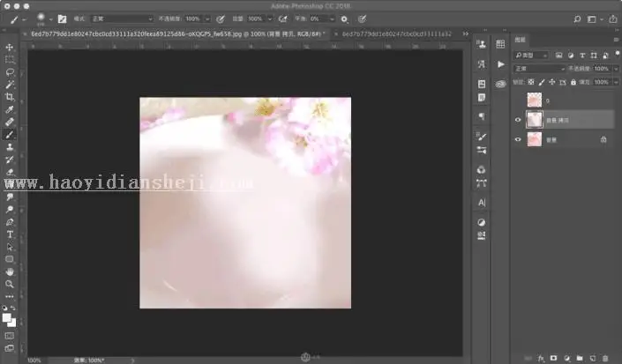The height and width of the screenshot is (364, 622).
Task: Select the Lasso tool
Action: [x=10, y=72]
